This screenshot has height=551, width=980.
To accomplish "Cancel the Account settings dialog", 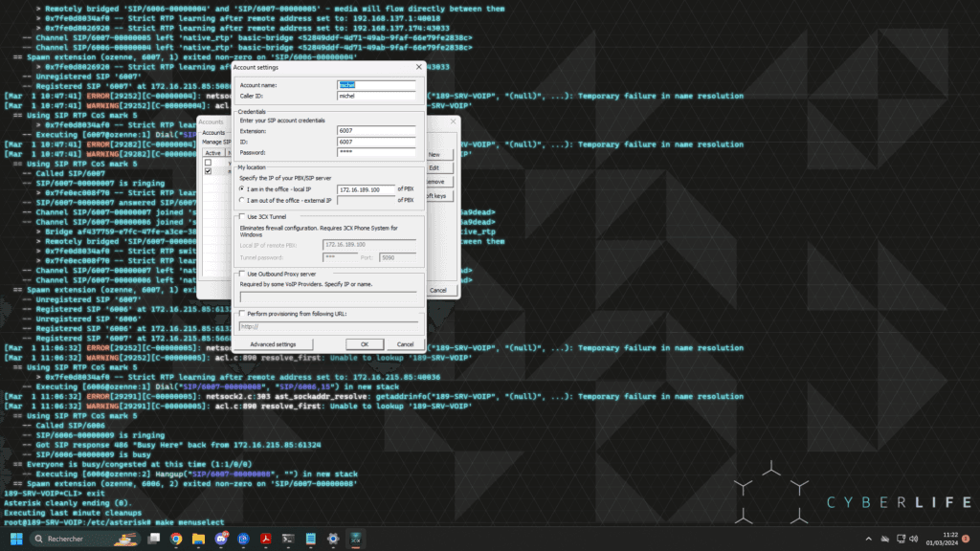I will click(x=405, y=344).
